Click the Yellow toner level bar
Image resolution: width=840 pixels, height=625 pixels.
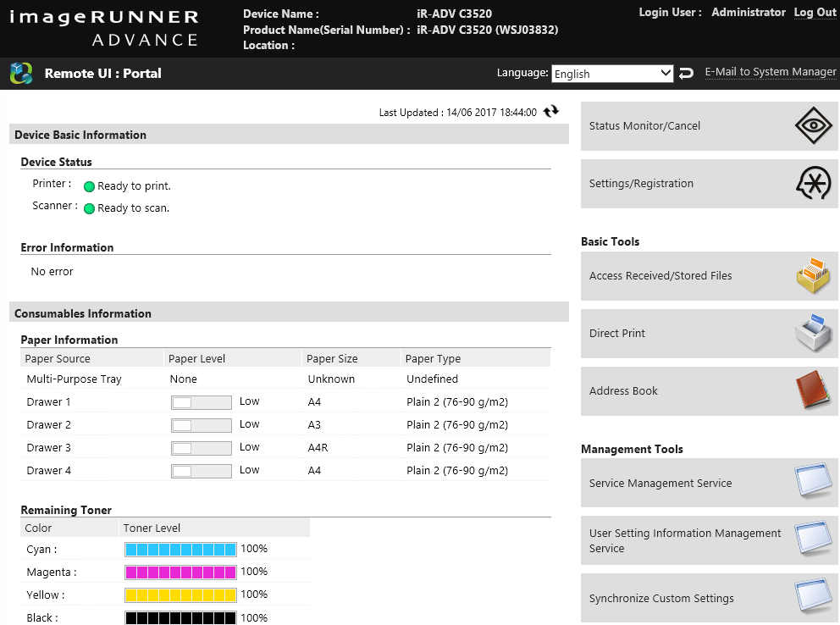click(x=180, y=595)
